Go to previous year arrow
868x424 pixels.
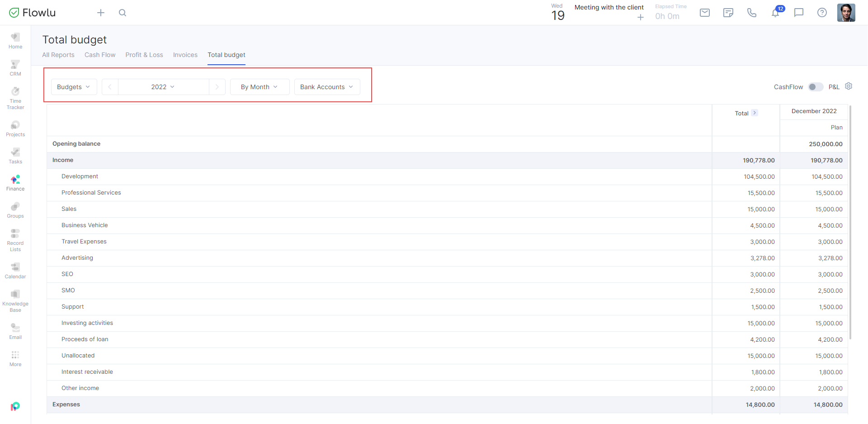point(110,87)
